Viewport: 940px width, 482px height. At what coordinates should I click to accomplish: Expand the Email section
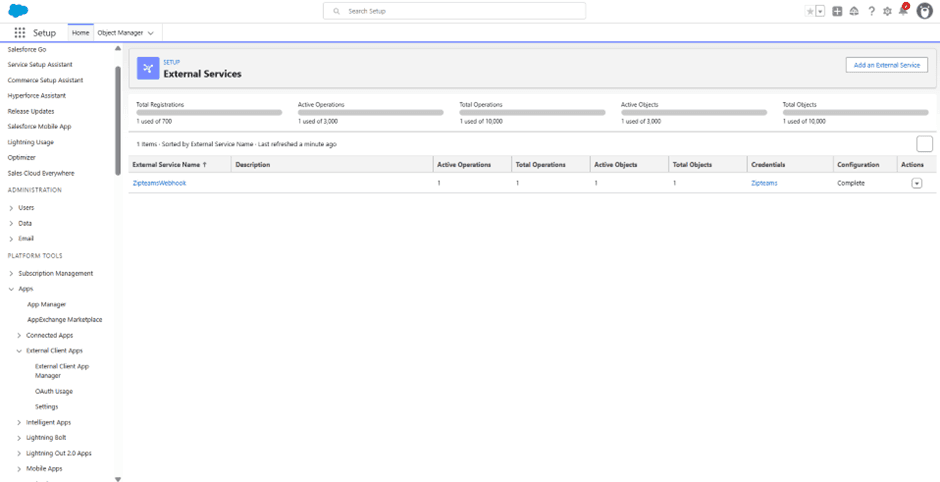11,239
